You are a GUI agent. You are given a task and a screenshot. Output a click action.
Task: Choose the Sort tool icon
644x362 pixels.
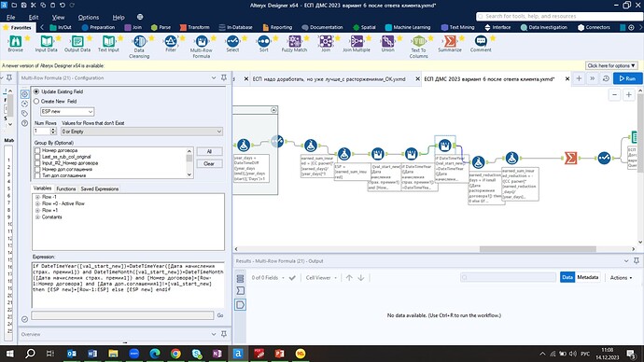tap(264, 41)
